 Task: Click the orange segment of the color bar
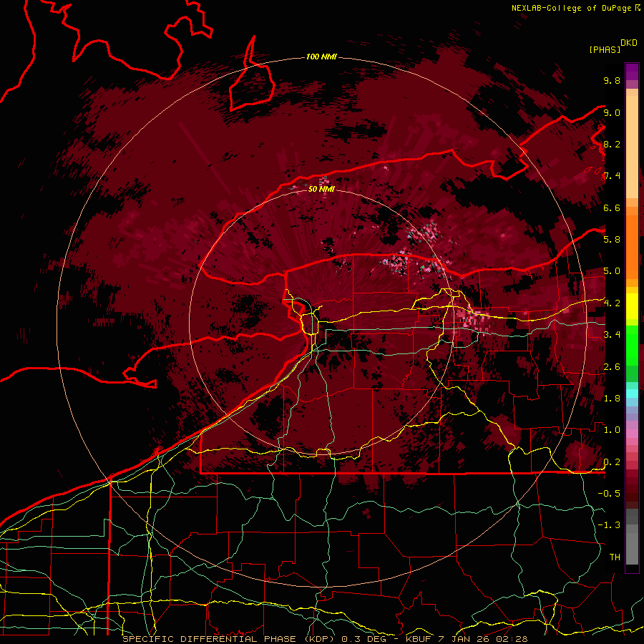tap(632, 243)
